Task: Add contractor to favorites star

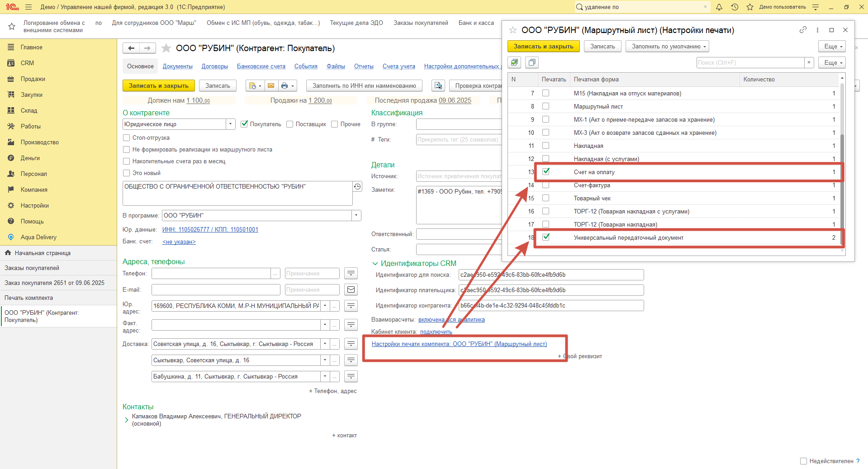Action: (x=166, y=48)
